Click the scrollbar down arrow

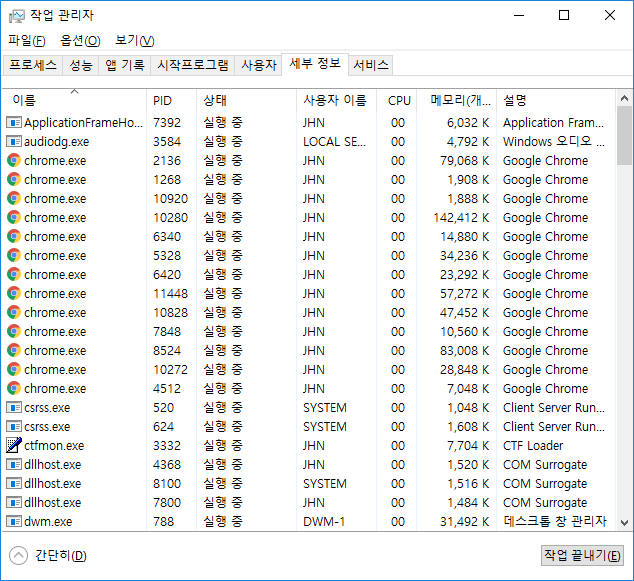pos(624,523)
